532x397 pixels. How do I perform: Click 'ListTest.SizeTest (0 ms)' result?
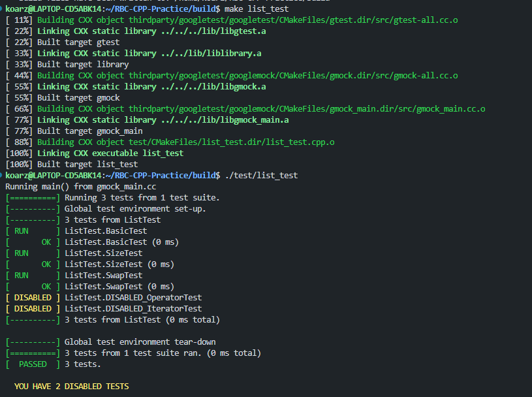pyautogui.click(x=119, y=264)
